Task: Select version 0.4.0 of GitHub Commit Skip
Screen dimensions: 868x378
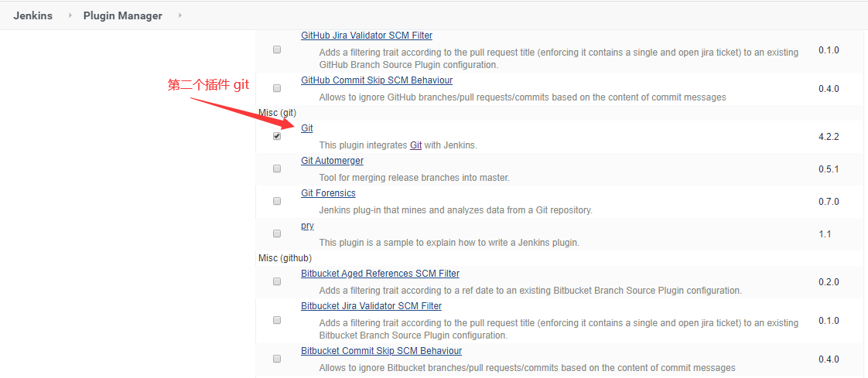Action: [x=829, y=89]
